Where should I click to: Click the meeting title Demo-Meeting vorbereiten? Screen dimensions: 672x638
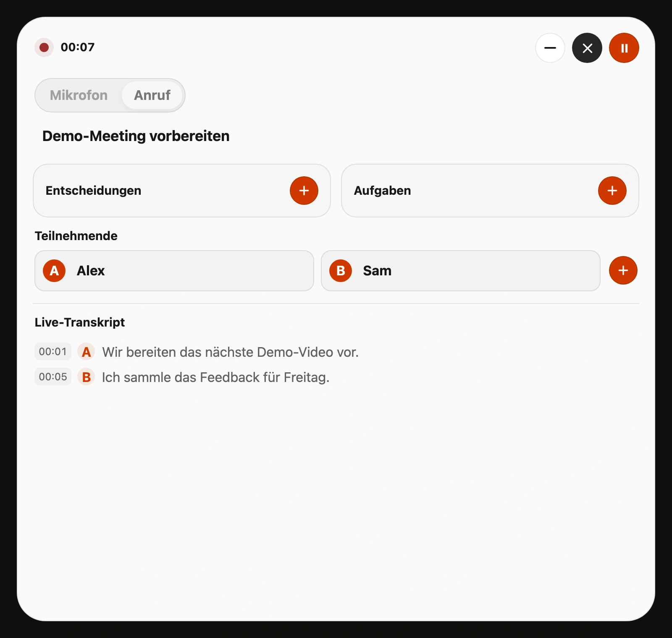[x=136, y=136]
